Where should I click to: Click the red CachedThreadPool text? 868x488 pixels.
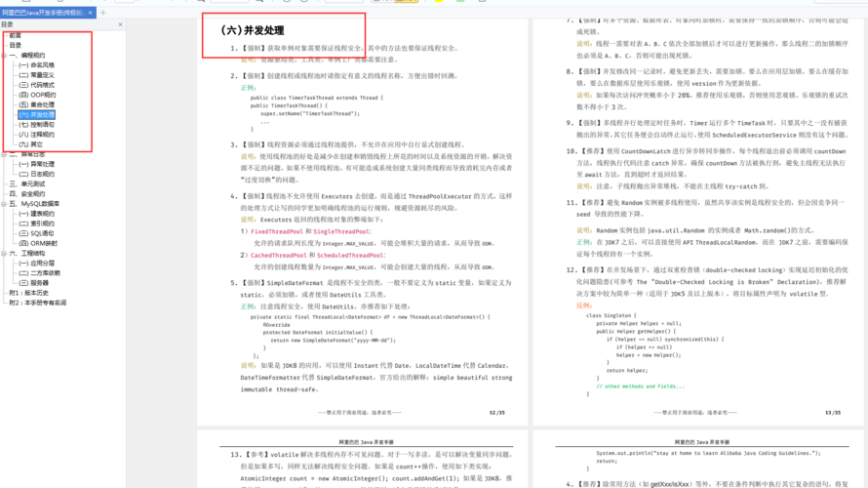coord(279,256)
